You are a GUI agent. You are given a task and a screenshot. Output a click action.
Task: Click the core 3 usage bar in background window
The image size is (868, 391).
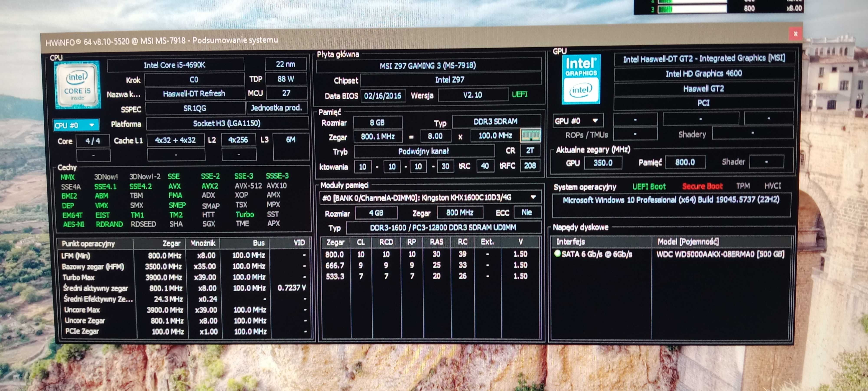[x=692, y=9]
